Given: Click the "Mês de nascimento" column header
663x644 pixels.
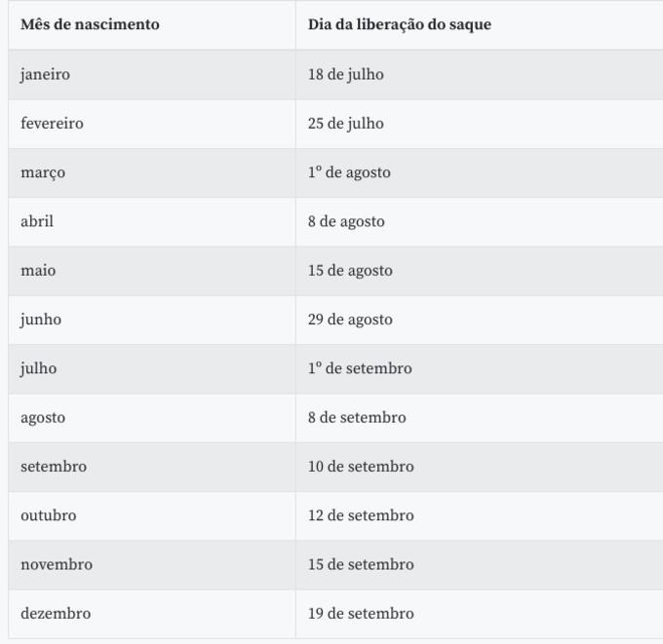Looking at the screenshot, I should [90, 24].
